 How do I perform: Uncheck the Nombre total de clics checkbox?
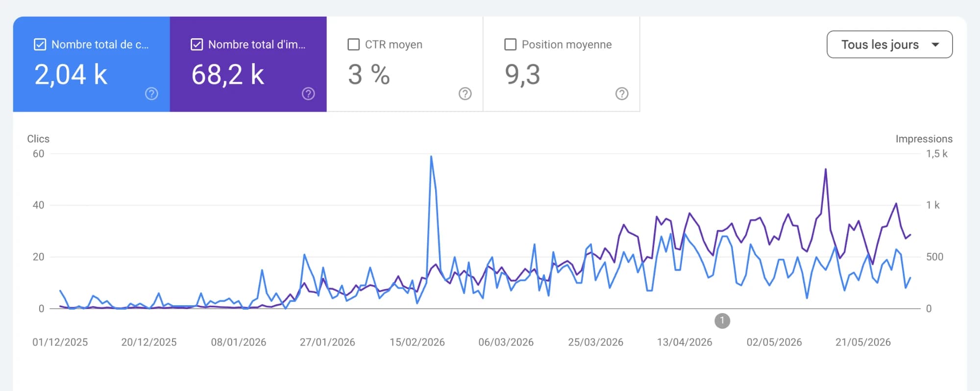[40, 45]
